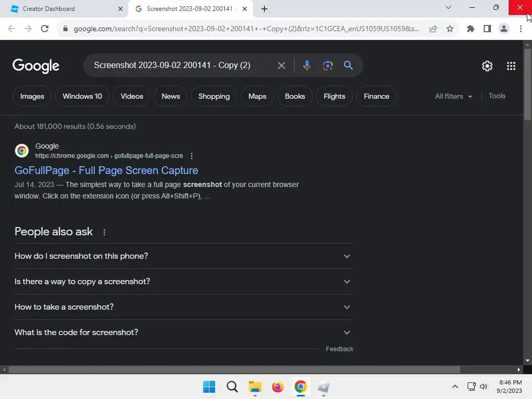Filter results by Videos

coord(131,96)
